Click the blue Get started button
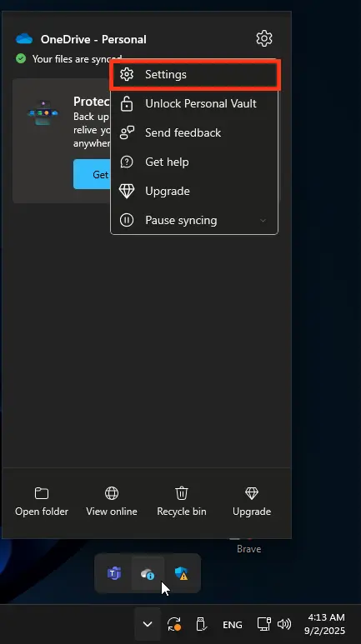 pos(92,174)
